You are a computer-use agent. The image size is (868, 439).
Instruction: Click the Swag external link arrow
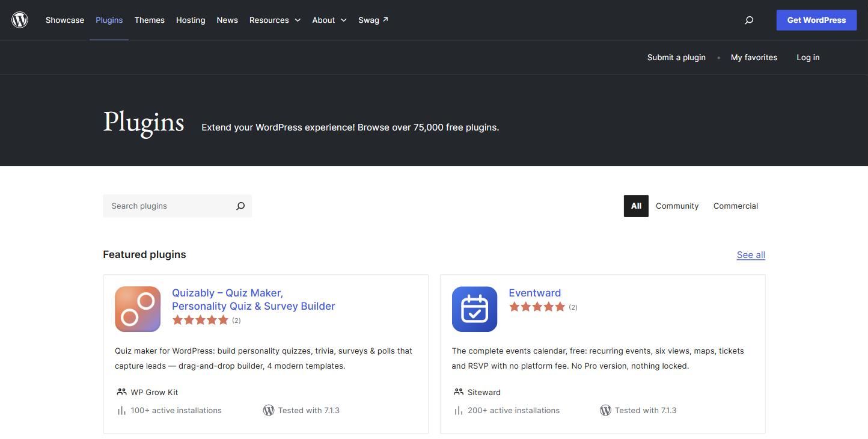click(x=385, y=19)
